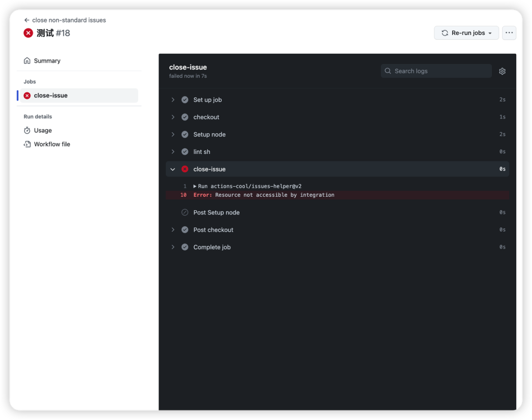The image size is (532, 420).
Task: Focus the Search logs input field
Action: (x=436, y=71)
